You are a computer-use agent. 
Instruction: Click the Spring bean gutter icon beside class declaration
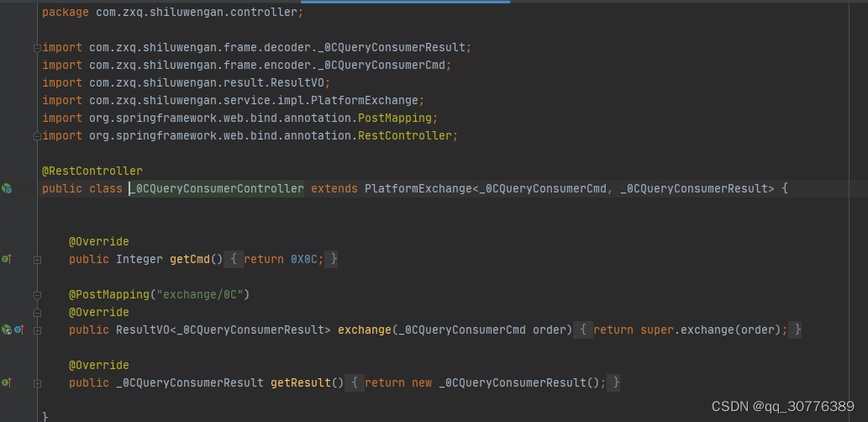[x=7, y=189]
